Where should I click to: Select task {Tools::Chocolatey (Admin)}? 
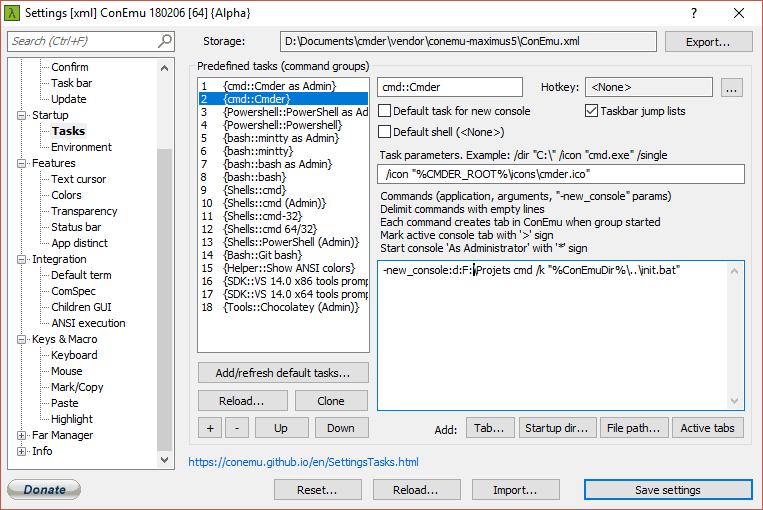tap(283, 307)
